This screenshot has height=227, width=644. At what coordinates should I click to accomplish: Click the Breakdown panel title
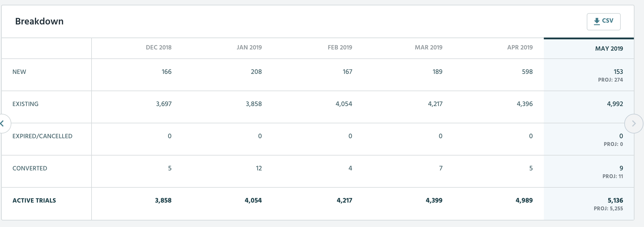[x=39, y=21]
